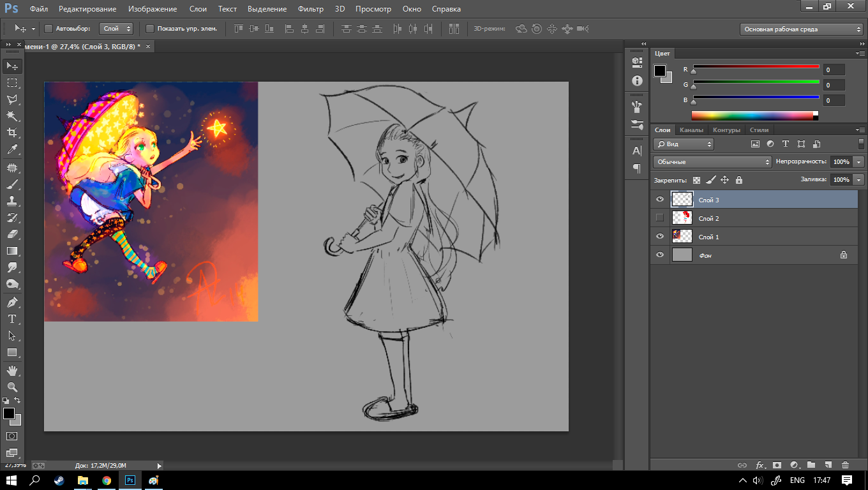Open Chrome from the taskbar
The height and width of the screenshot is (490, 868).
coord(106,480)
